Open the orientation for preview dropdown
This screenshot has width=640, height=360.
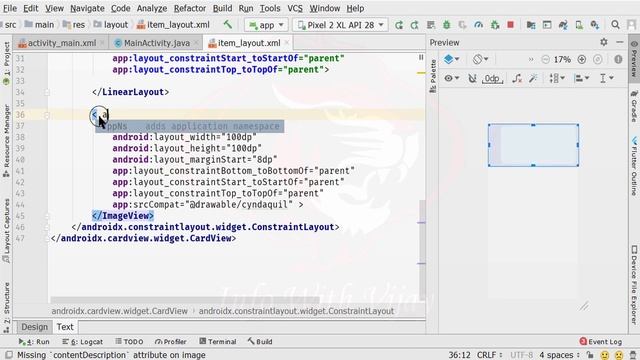480,59
